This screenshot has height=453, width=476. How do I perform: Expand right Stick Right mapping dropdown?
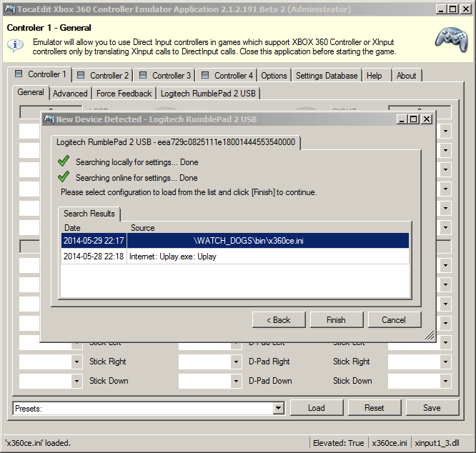tap(445, 362)
